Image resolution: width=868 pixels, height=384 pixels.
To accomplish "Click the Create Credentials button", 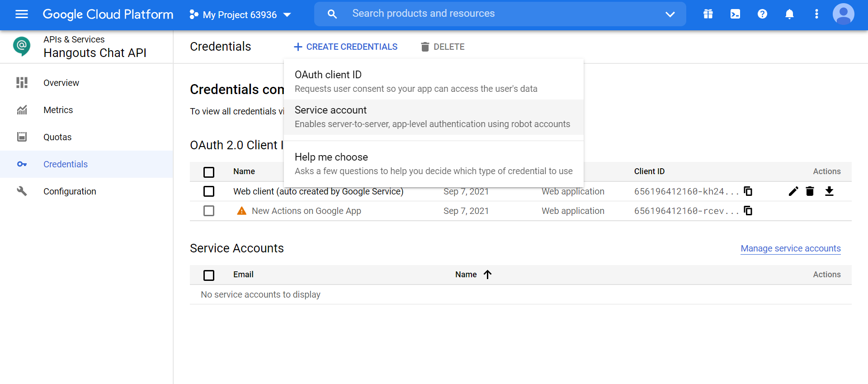I will pyautogui.click(x=345, y=47).
